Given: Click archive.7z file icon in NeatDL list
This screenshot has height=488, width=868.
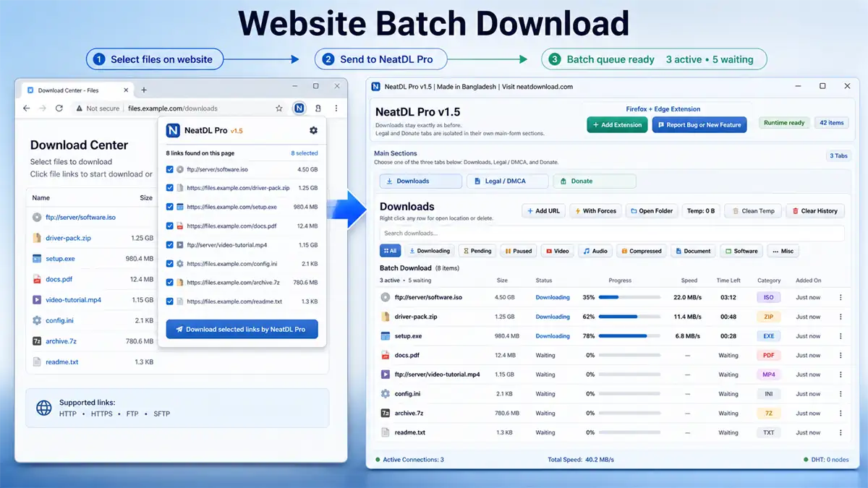Looking at the screenshot, I should click(386, 413).
